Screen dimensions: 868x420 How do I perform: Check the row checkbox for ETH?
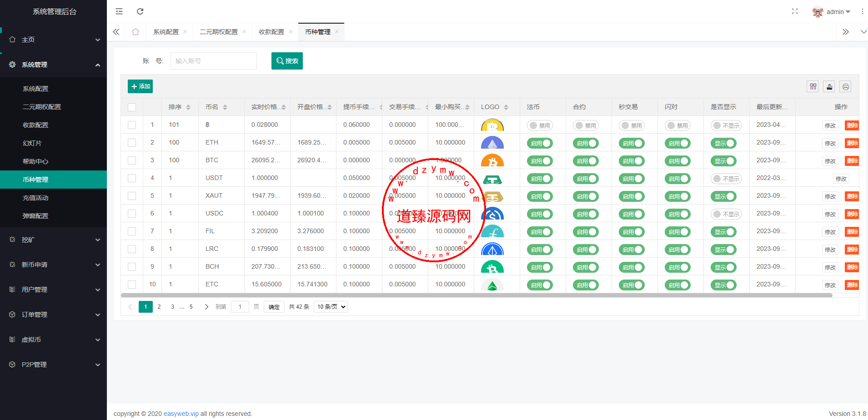132,143
